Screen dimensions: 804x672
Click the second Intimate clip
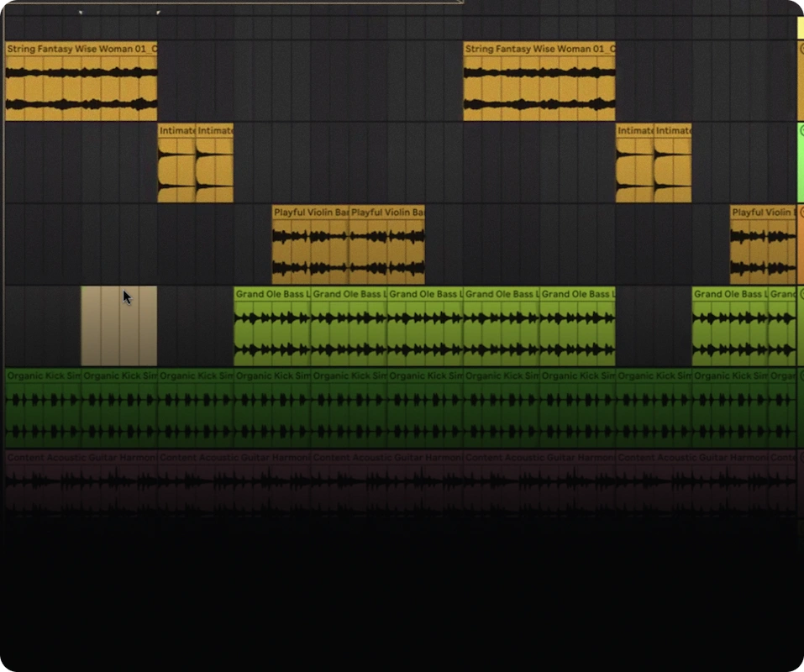pyautogui.click(x=215, y=163)
